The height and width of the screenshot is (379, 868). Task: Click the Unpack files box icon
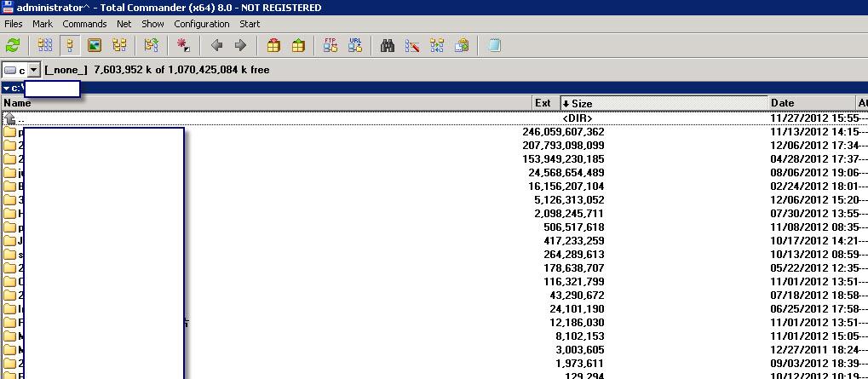point(298,45)
